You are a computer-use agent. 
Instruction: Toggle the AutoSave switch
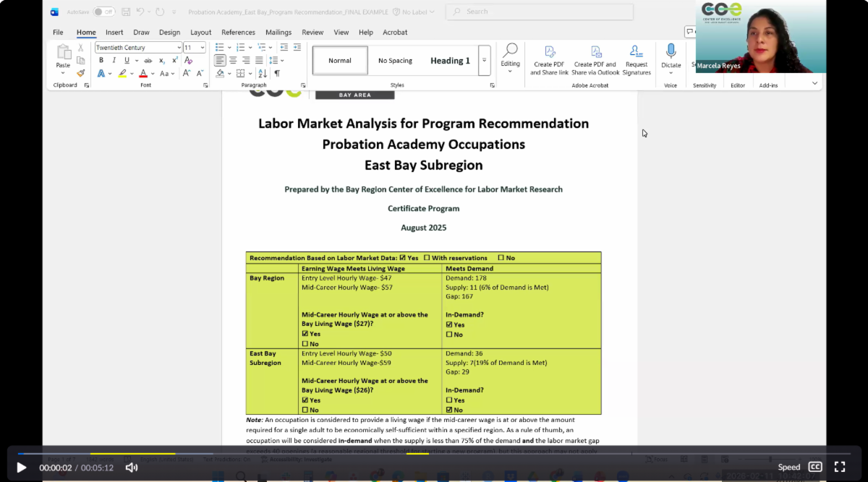tap(104, 12)
